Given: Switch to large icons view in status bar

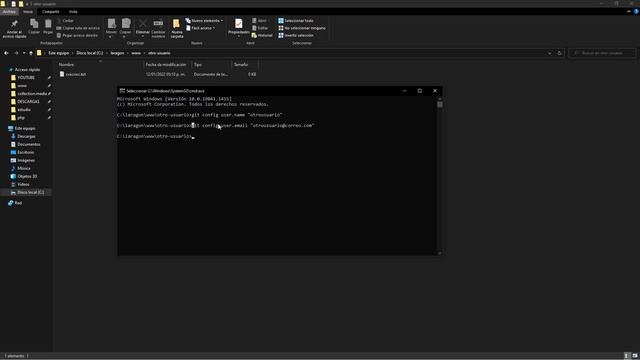Looking at the screenshot, I should [x=635, y=356].
